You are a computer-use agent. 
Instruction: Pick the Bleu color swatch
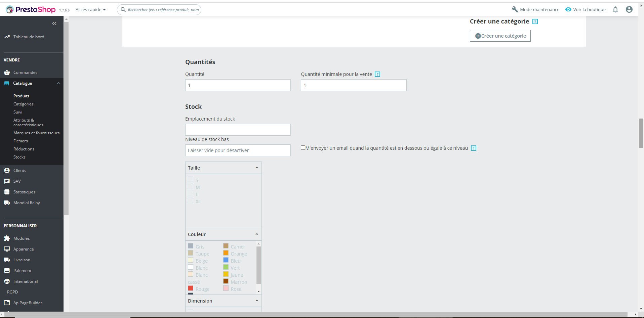click(x=226, y=260)
